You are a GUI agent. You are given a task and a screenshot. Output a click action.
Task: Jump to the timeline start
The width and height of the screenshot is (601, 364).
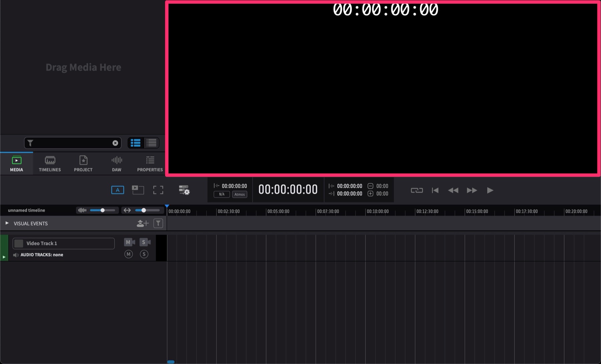tap(435, 190)
